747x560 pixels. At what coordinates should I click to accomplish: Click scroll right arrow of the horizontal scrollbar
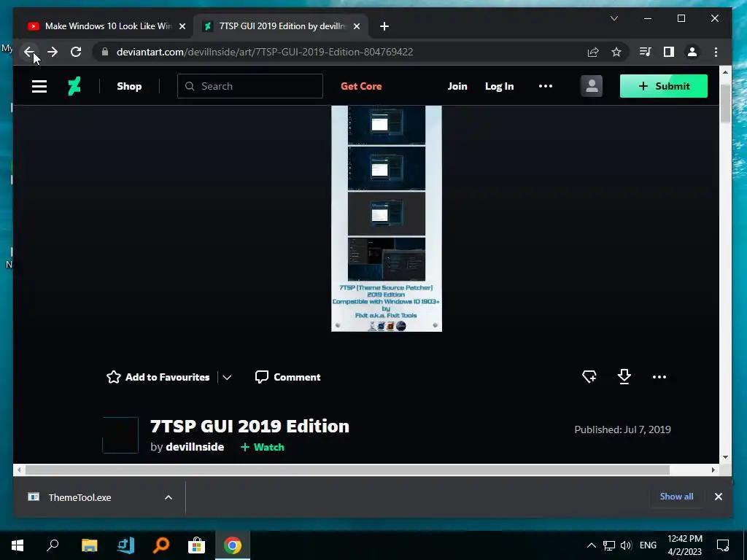[713, 470]
